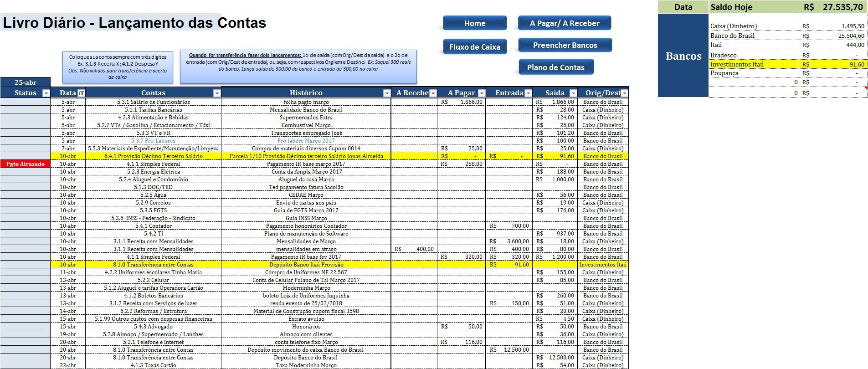Select the 5.2.1 Telefone e Internet cell
868x369 pixels.
click(153, 342)
